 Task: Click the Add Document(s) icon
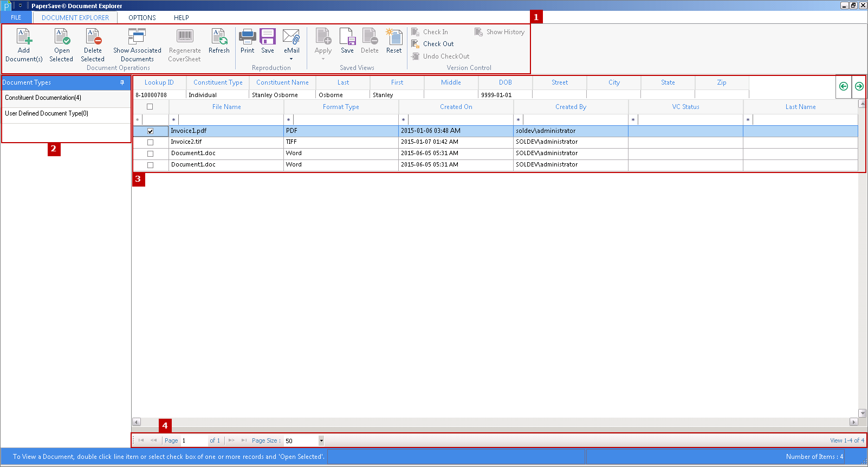(24, 36)
